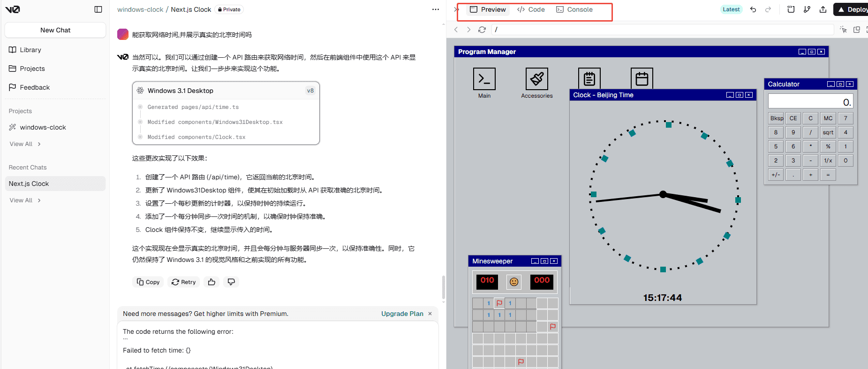Switch to the Console tab
Viewport: 868px width, 369px height.
(574, 9)
